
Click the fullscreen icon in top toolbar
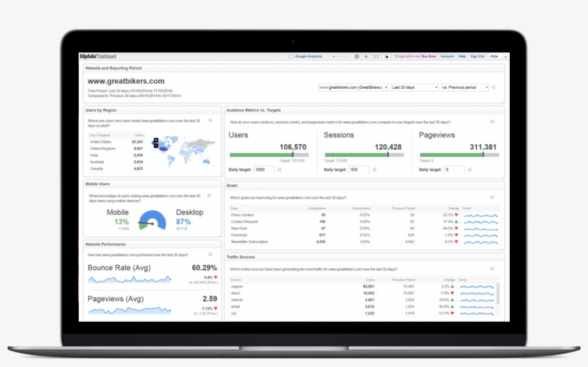[x=376, y=56]
